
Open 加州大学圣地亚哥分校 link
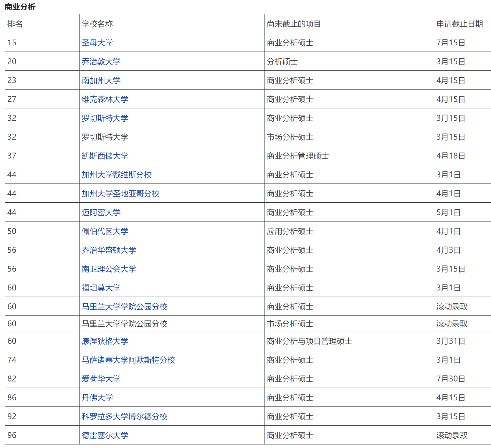click(x=120, y=194)
